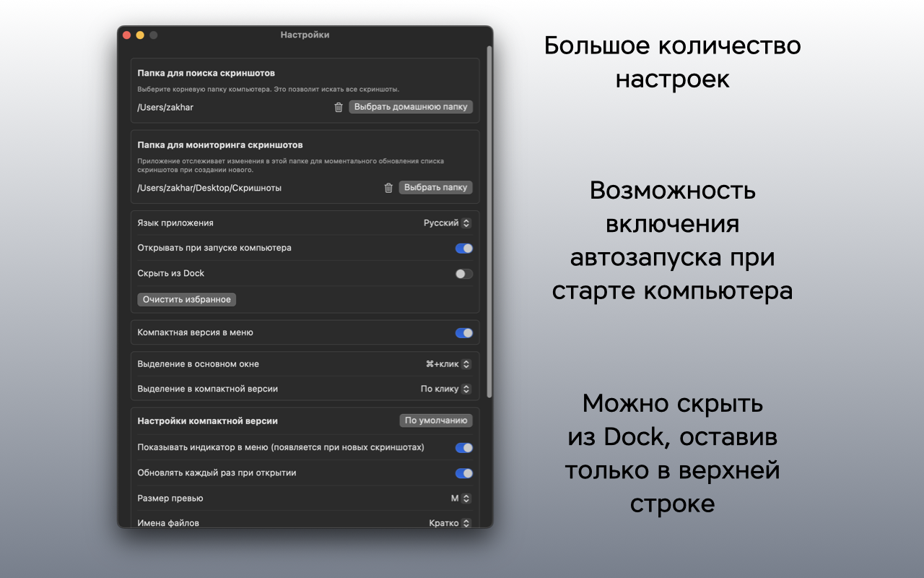This screenshot has height=578, width=924.
Task: Disable 'Компактная версия в меню' toggle
Action: (463, 333)
